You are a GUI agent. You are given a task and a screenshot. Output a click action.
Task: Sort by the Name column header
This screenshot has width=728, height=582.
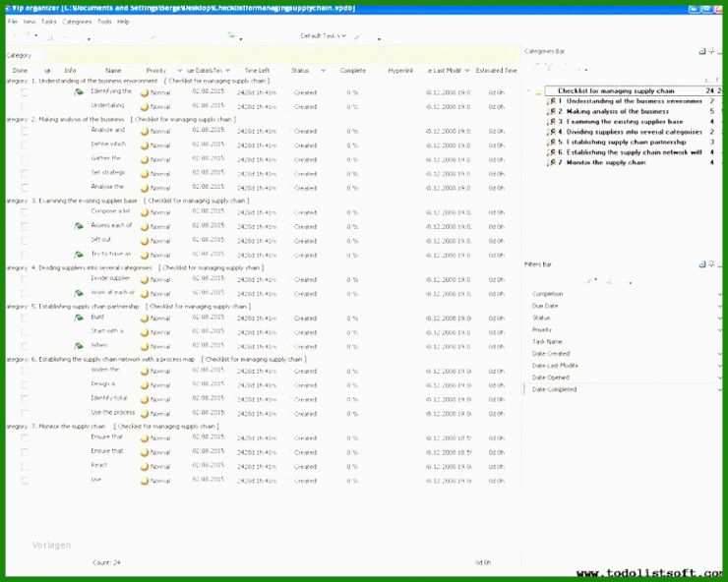(x=113, y=71)
